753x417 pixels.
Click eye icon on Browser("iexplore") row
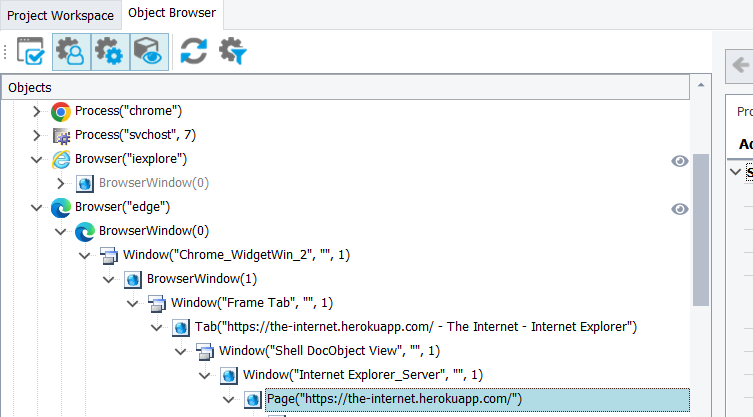(680, 160)
